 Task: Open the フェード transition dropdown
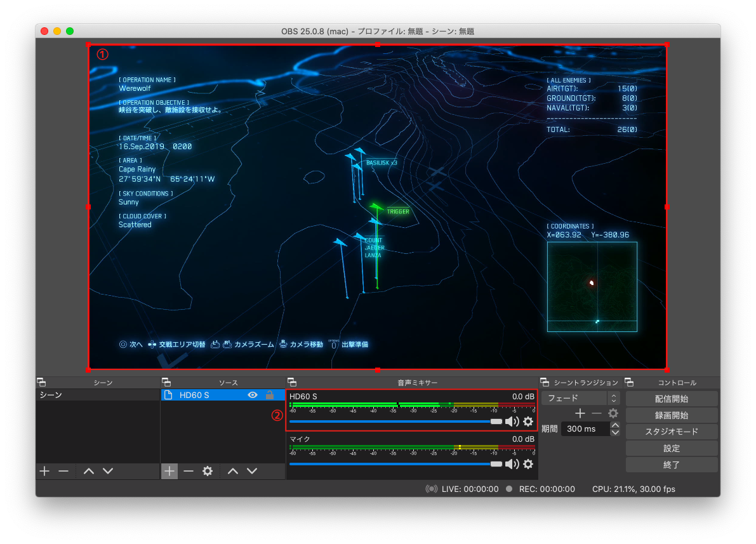point(580,399)
